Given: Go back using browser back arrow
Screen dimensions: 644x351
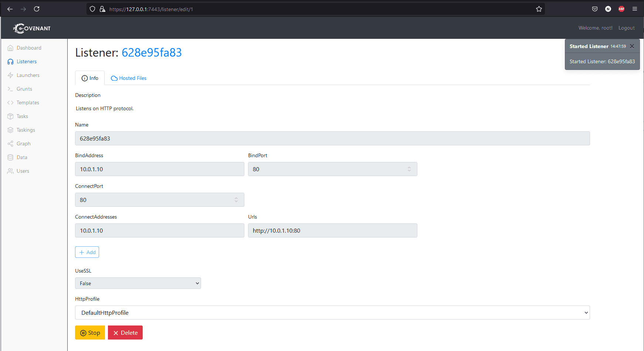Looking at the screenshot, I should (10, 9).
